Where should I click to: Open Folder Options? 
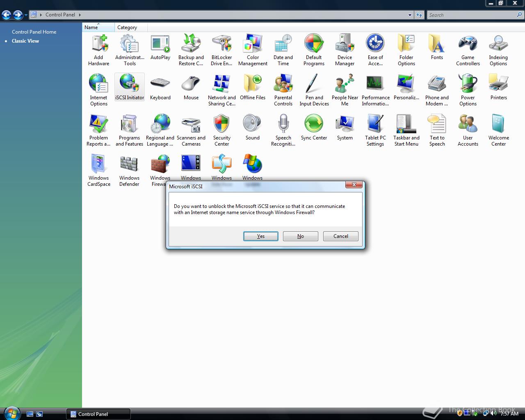[406, 50]
